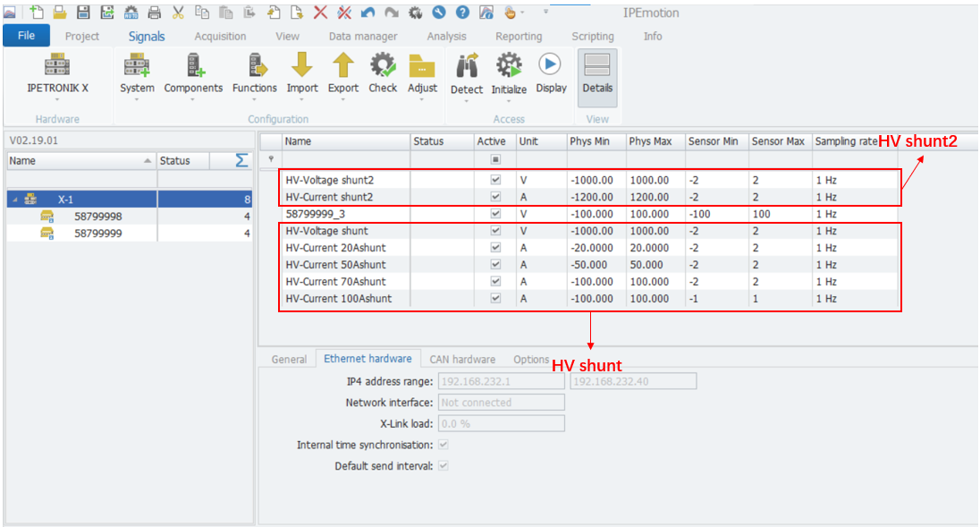Collapse the X-1 tree node
The width and height of the screenshot is (980, 527).
(x=15, y=200)
